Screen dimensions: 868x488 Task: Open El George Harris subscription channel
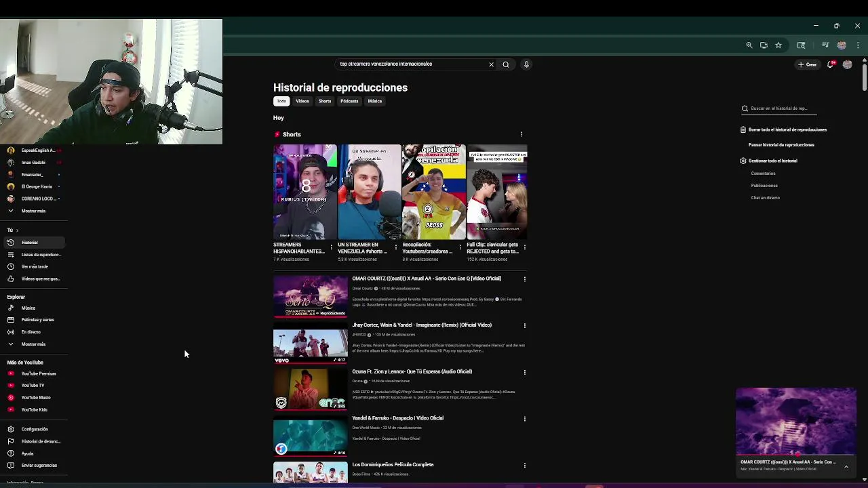click(x=33, y=186)
